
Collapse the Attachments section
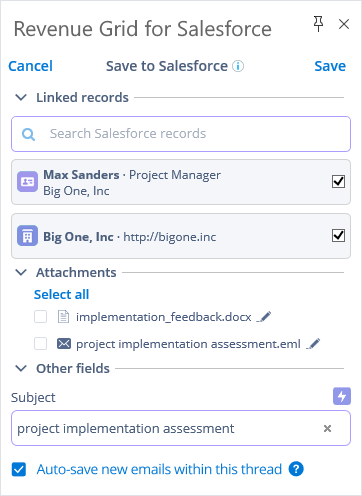click(21, 273)
